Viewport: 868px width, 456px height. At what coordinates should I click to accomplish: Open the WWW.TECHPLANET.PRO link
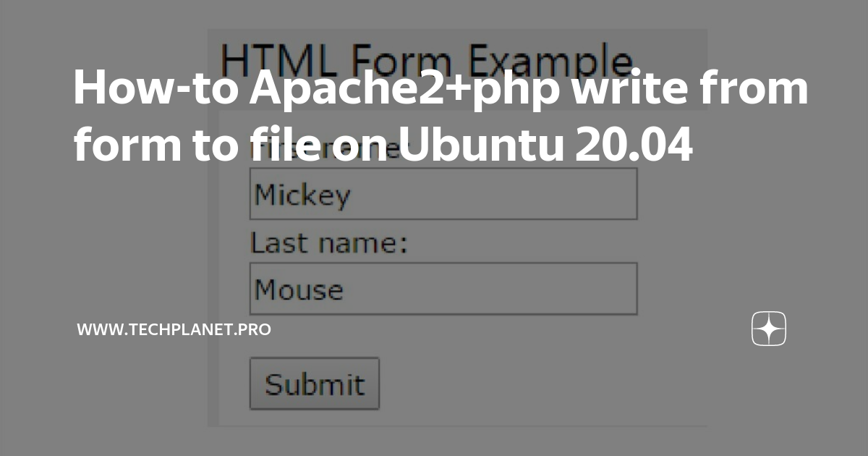pyautogui.click(x=174, y=330)
